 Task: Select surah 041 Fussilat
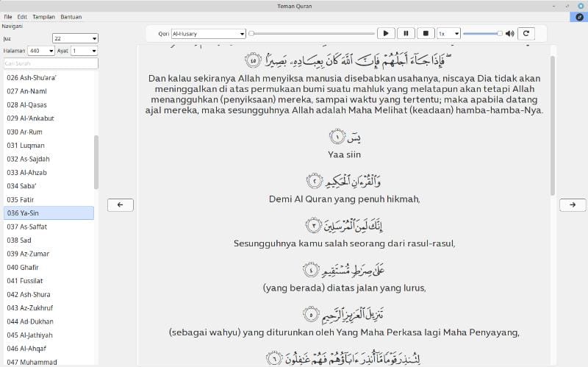(x=49, y=281)
